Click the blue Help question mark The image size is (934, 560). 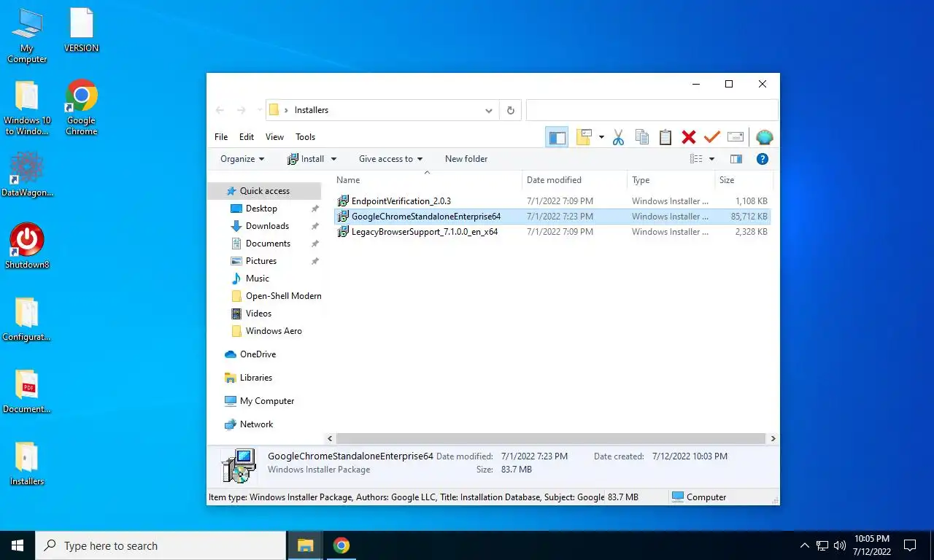point(763,159)
